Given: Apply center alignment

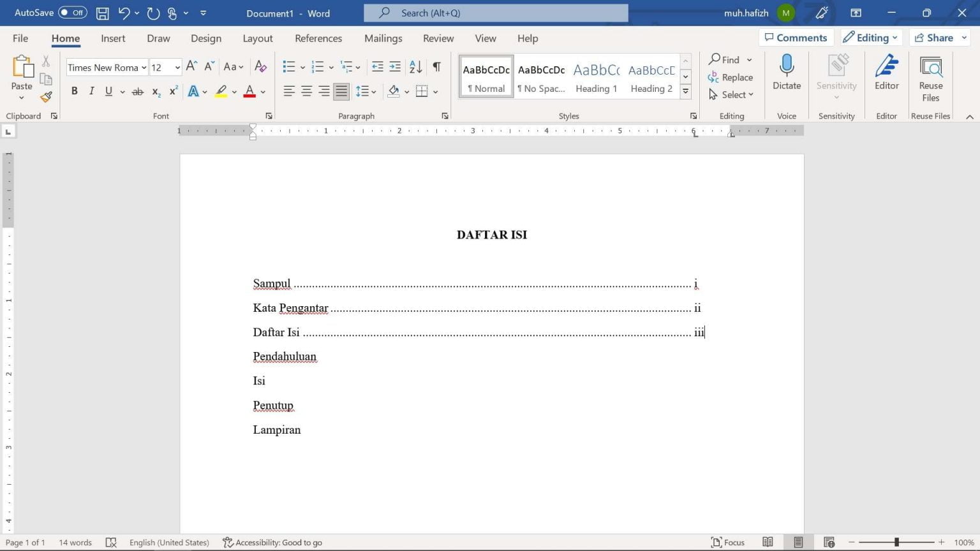Looking at the screenshot, I should pyautogui.click(x=306, y=91).
